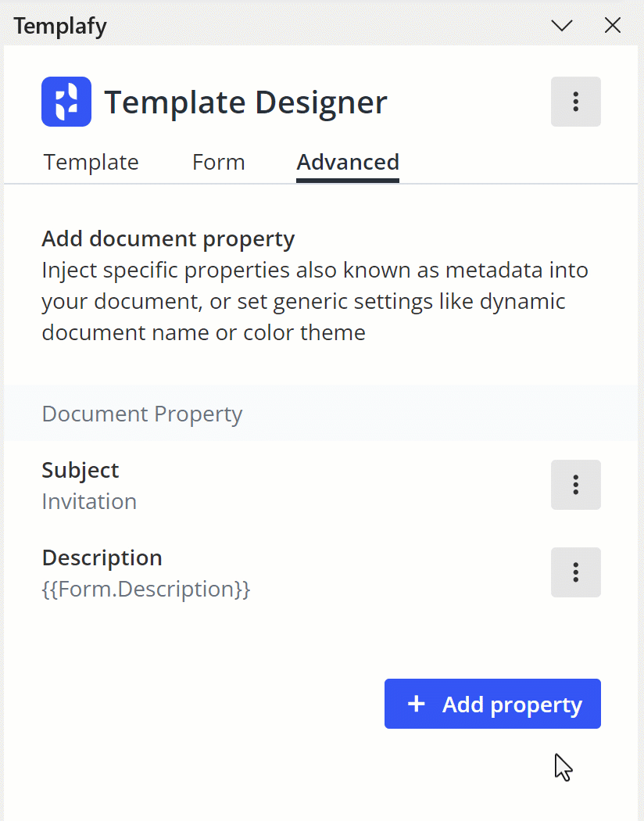Click the {{Form.Description}} value

[x=146, y=589]
